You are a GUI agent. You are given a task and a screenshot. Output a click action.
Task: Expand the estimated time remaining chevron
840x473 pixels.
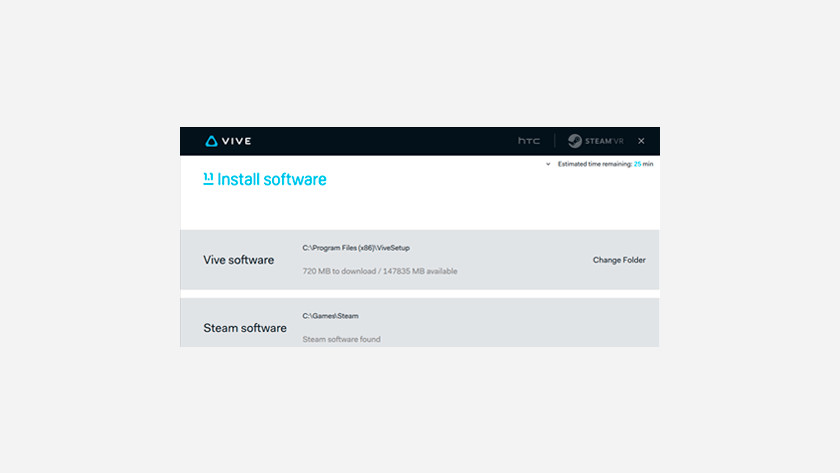[x=547, y=164]
